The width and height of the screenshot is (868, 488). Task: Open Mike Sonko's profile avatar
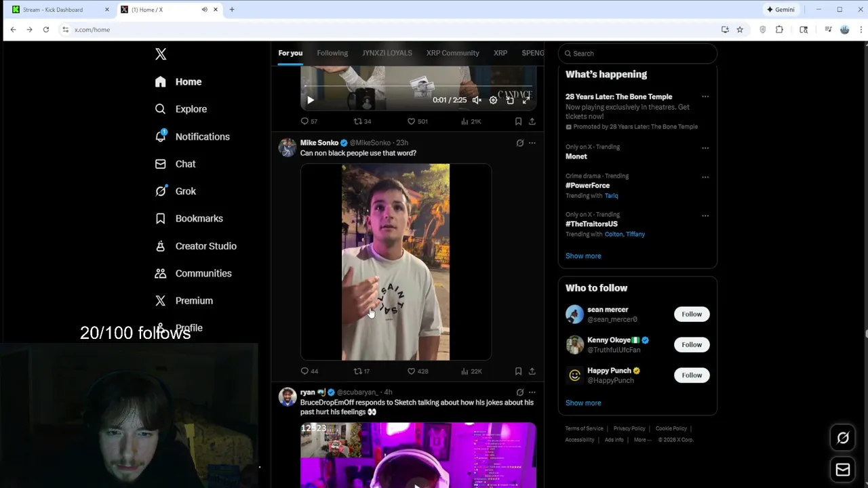coord(288,147)
